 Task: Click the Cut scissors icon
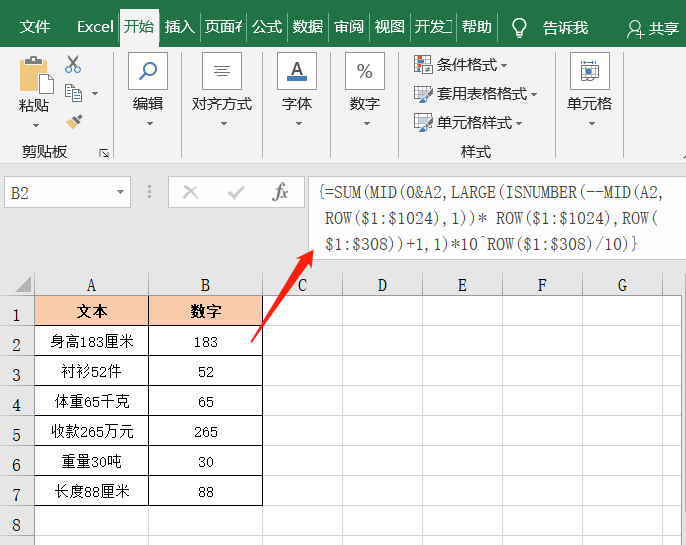click(73, 65)
